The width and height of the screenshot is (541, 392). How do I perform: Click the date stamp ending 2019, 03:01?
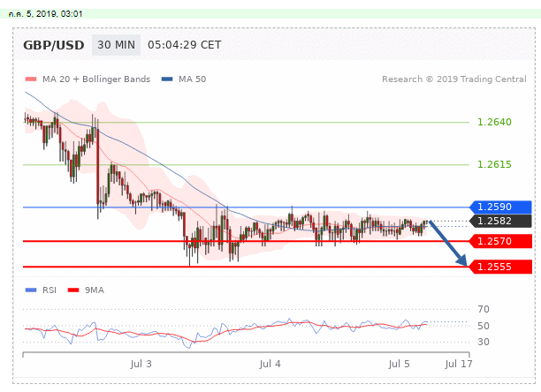click(x=46, y=14)
